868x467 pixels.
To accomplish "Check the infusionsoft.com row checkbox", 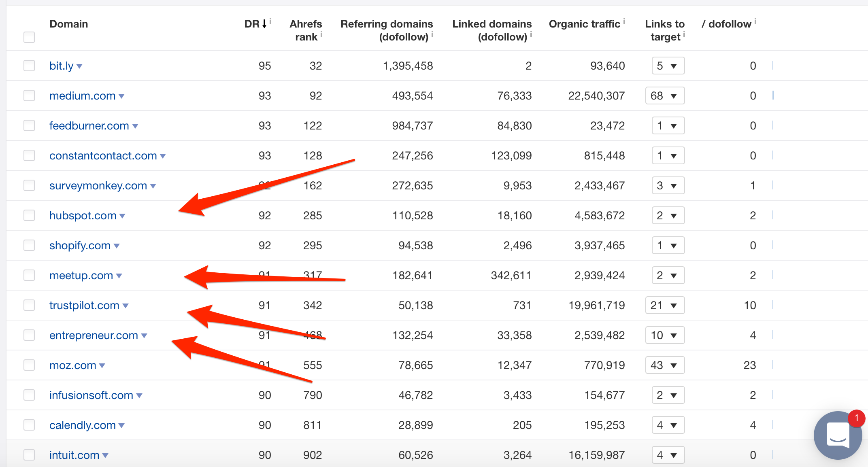I will click(29, 395).
